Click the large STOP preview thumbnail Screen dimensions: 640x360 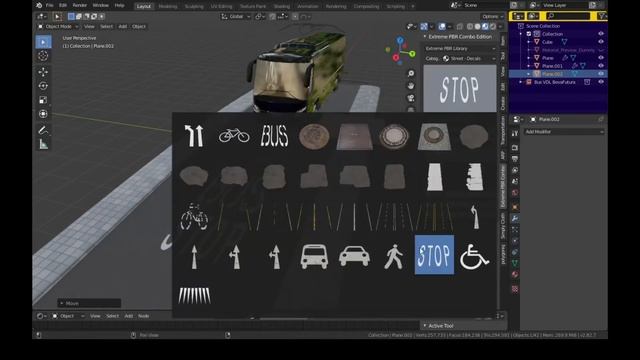tap(460, 89)
